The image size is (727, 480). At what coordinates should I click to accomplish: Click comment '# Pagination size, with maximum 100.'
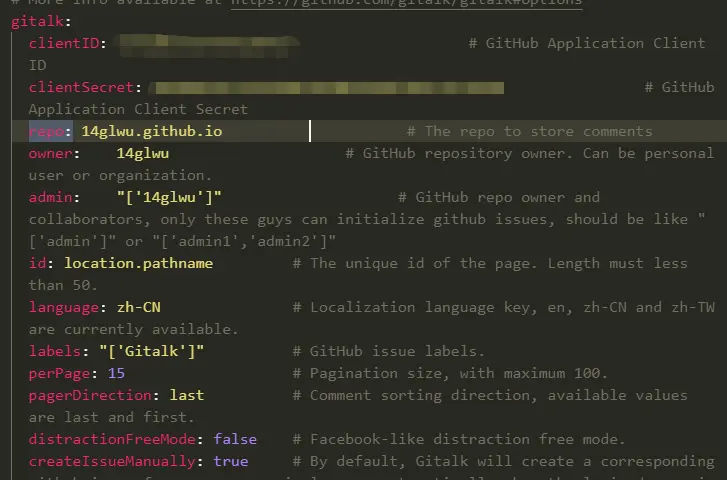(x=450, y=373)
